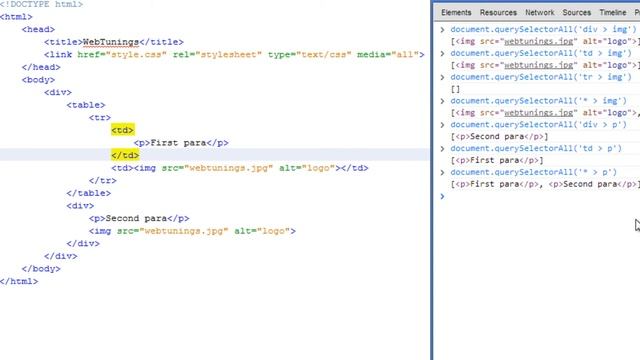Click the closing </head> tag

coord(41,67)
